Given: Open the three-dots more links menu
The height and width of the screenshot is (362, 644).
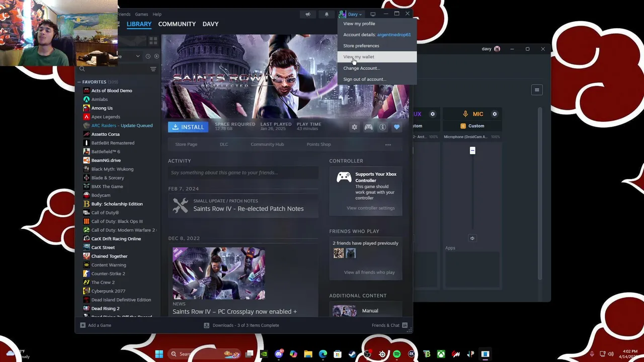Looking at the screenshot, I should click(388, 144).
